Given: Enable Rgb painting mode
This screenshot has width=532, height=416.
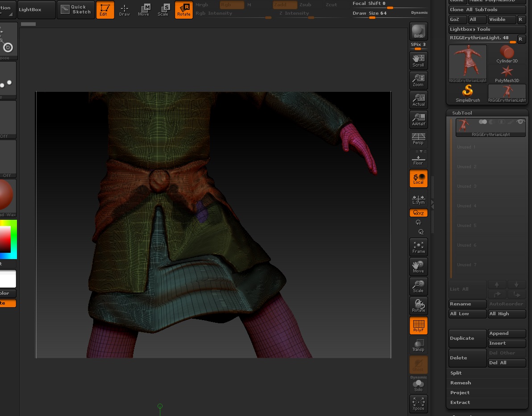Looking at the screenshot, I should coord(232,5).
